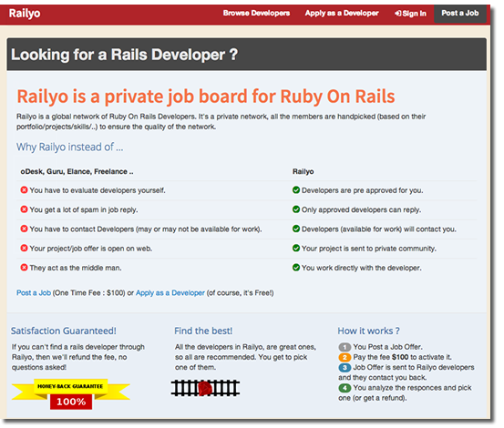Click the 'Find the best!' heading
The image size is (504, 428).
click(x=203, y=331)
